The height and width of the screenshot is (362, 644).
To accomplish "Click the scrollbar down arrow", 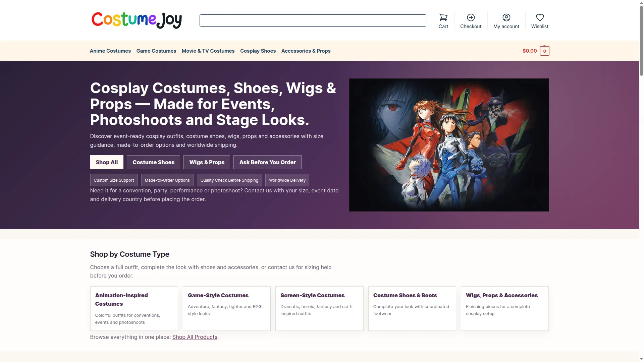I will coord(641,359).
